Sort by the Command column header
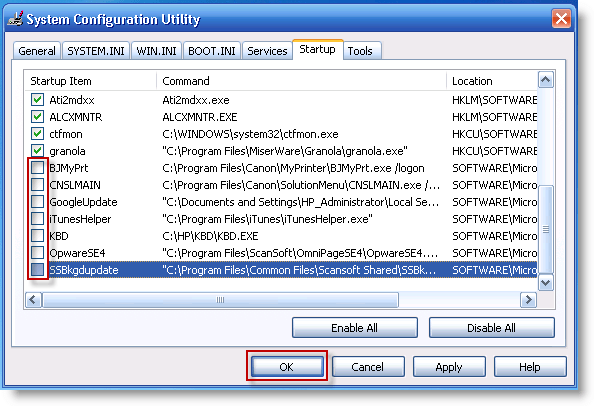 pyautogui.click(x=301, y=81)
